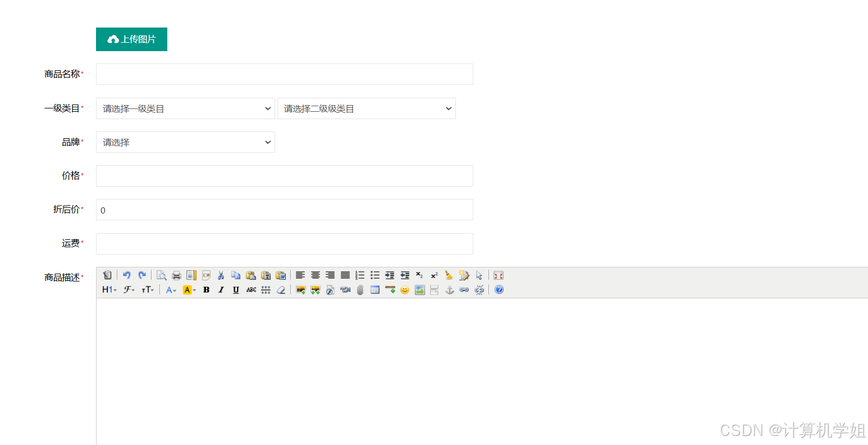Open line height options
Screen dimensions: 868x445
[266, 290]
